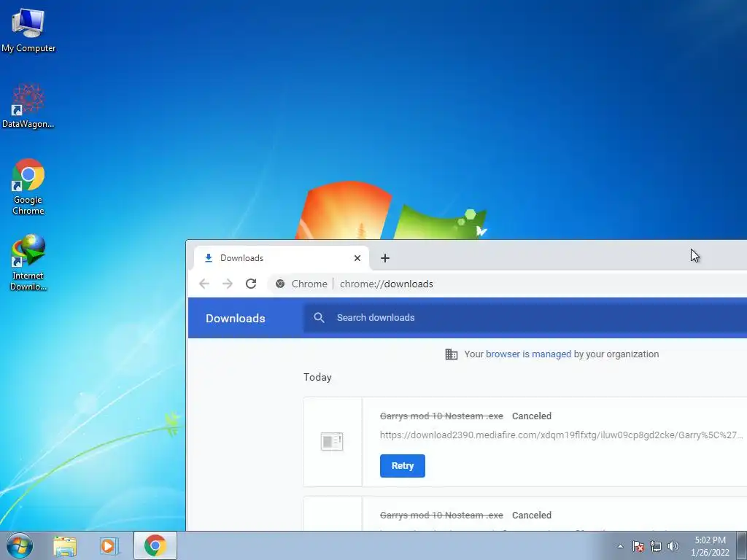The height and width of the screenshot is (560, 747).
Task: Go forward in Chrome
Action: pos(228,284)
